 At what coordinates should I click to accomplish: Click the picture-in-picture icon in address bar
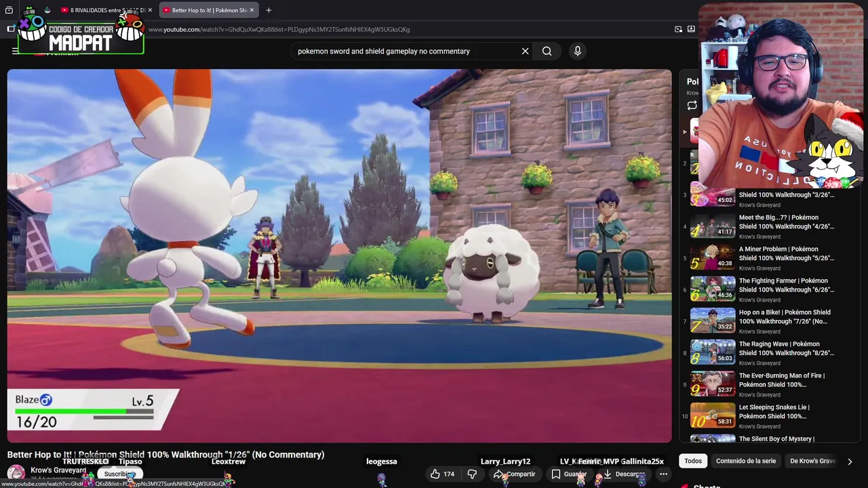pos(678,29)
